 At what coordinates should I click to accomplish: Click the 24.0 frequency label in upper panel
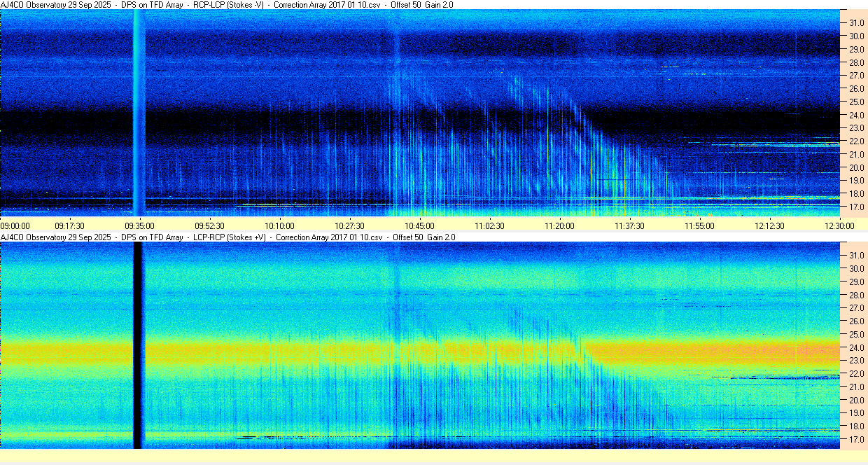coord(857,115)
